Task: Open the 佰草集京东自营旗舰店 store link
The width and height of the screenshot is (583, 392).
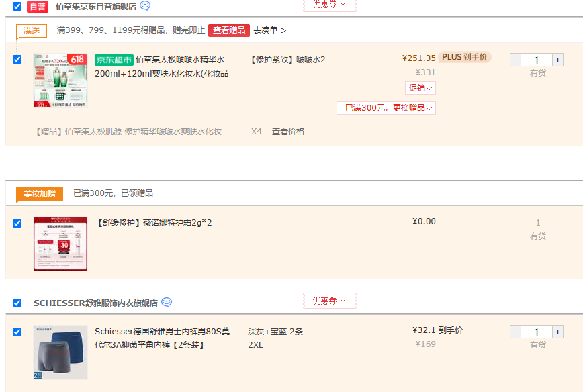Action: 96,6
